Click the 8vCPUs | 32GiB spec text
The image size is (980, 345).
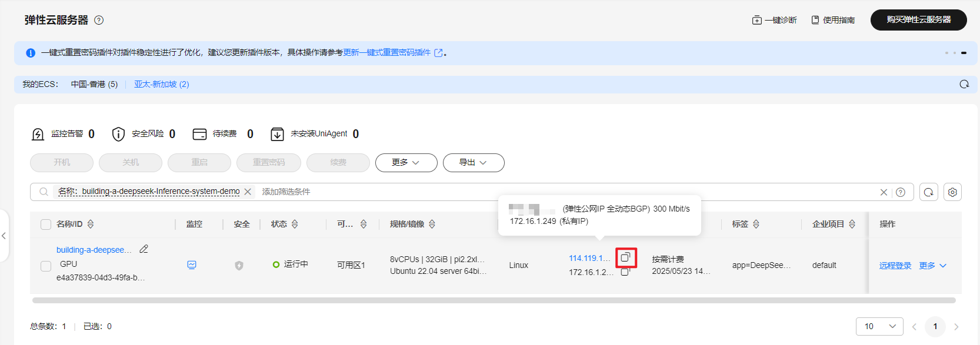437,259
